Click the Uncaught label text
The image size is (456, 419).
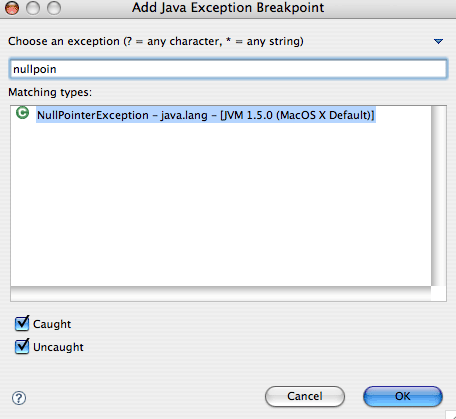tap(58, 347)
